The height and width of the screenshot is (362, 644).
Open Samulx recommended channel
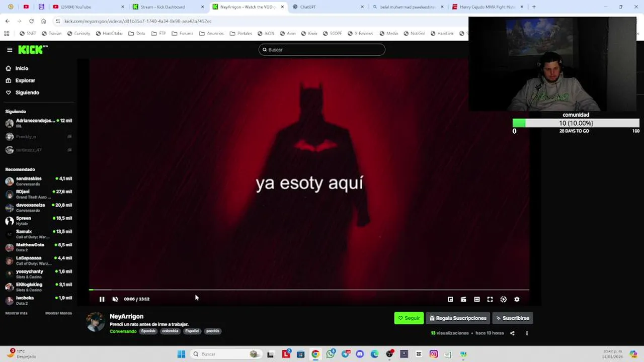point(39,234)
